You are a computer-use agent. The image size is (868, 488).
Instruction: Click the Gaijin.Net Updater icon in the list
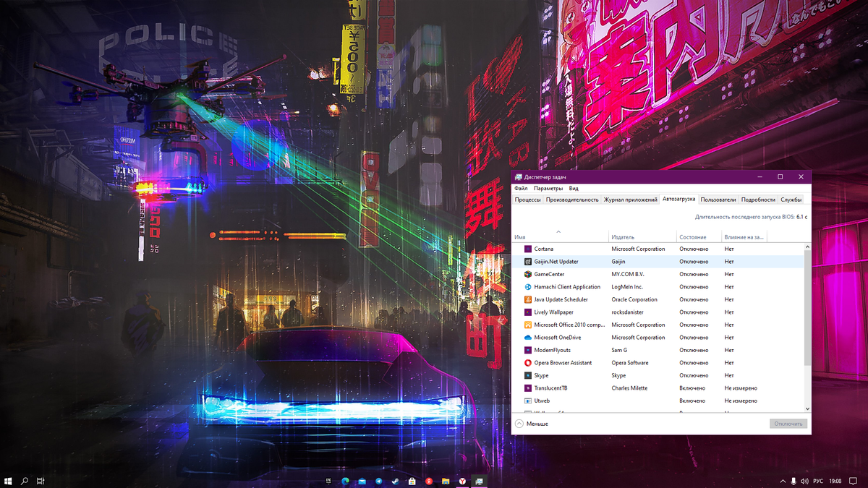528,262
